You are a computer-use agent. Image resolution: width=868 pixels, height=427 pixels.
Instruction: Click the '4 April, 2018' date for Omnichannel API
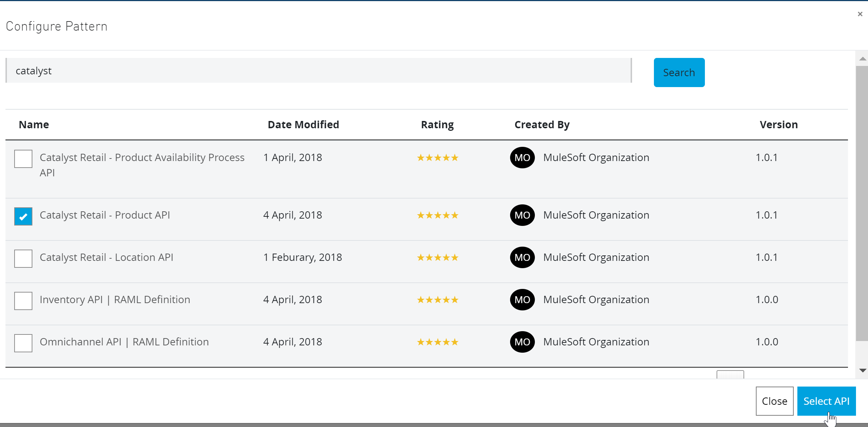pyautogui.click(x=293, y=342)
